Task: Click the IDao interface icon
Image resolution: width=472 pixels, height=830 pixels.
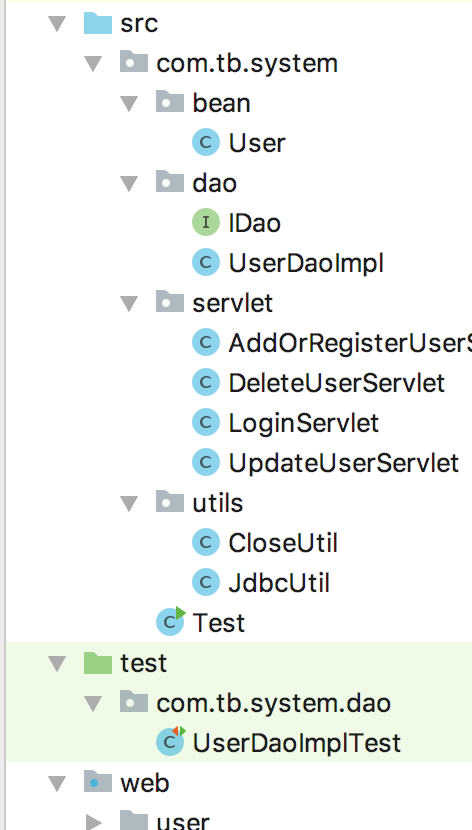Action: tap(205, 223)
